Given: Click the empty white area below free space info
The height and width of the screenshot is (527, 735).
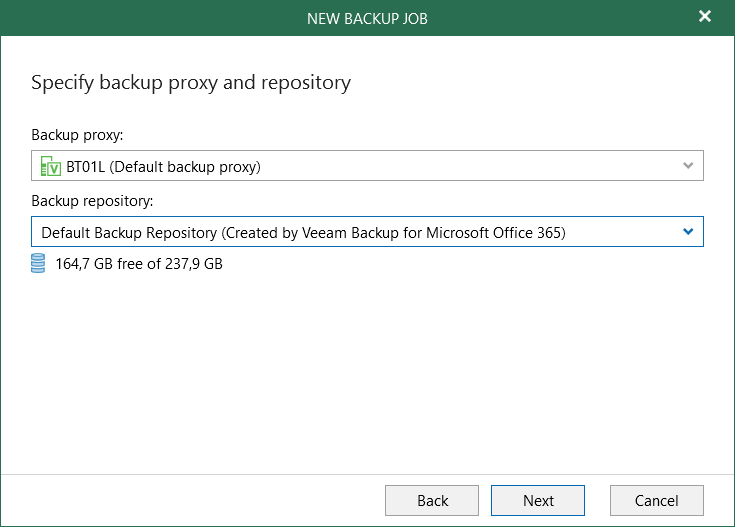Looking at the screenshot, I should click(x=367, y=370).
